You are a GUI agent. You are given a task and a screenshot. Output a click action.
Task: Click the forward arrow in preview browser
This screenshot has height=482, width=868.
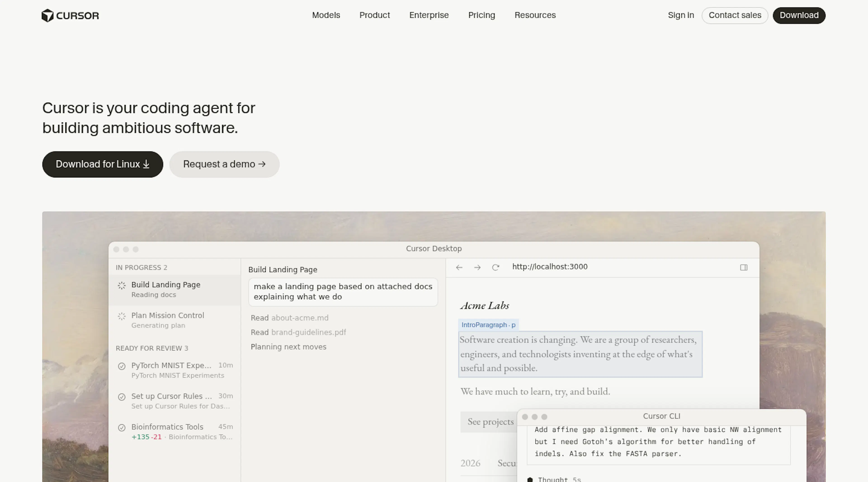477,268
